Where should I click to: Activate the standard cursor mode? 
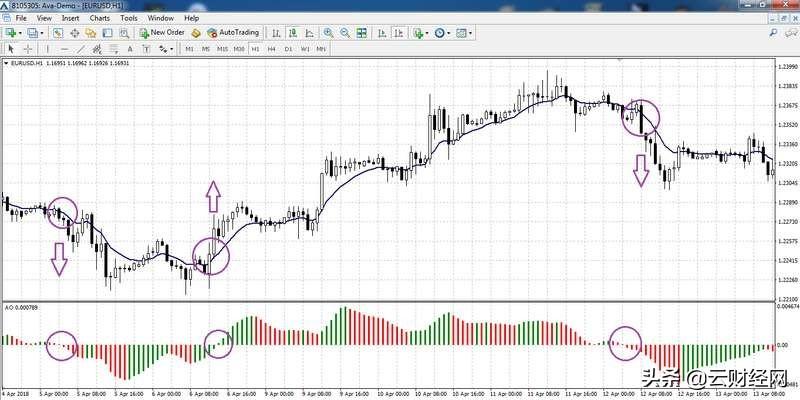point(11,49)
